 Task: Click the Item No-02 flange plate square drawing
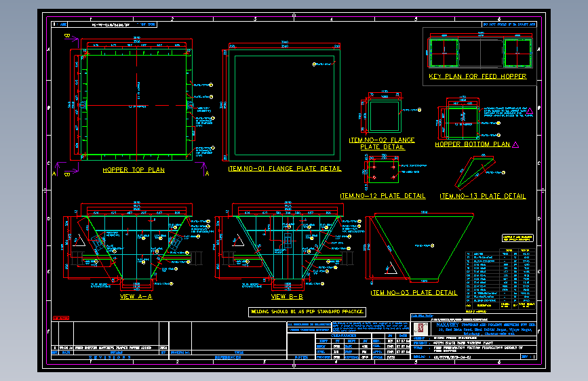(385, 116)
